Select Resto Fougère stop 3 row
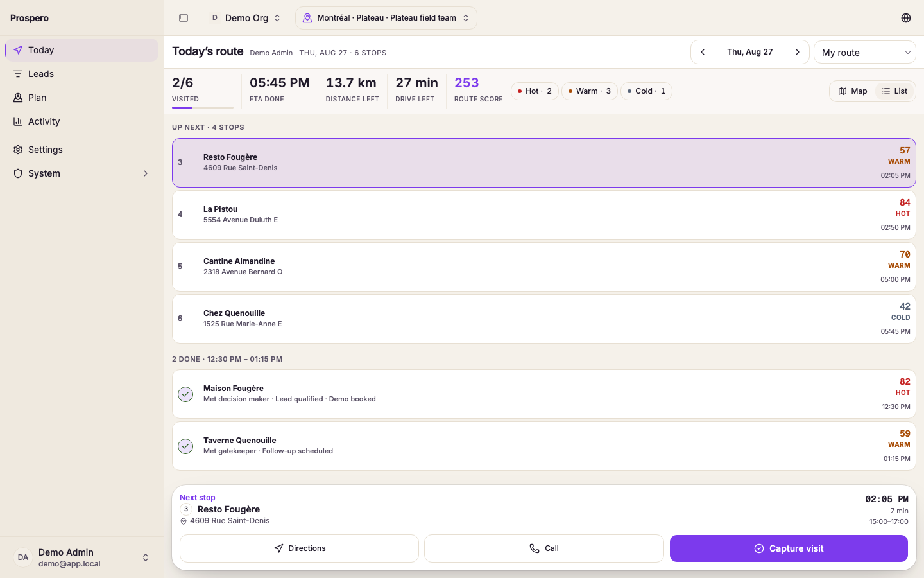 (x=544, y=162)
